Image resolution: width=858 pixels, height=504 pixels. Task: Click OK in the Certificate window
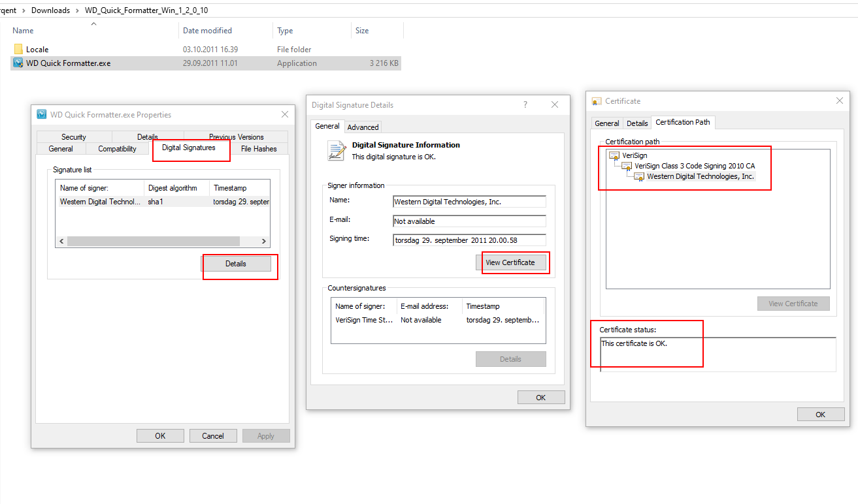821,415
